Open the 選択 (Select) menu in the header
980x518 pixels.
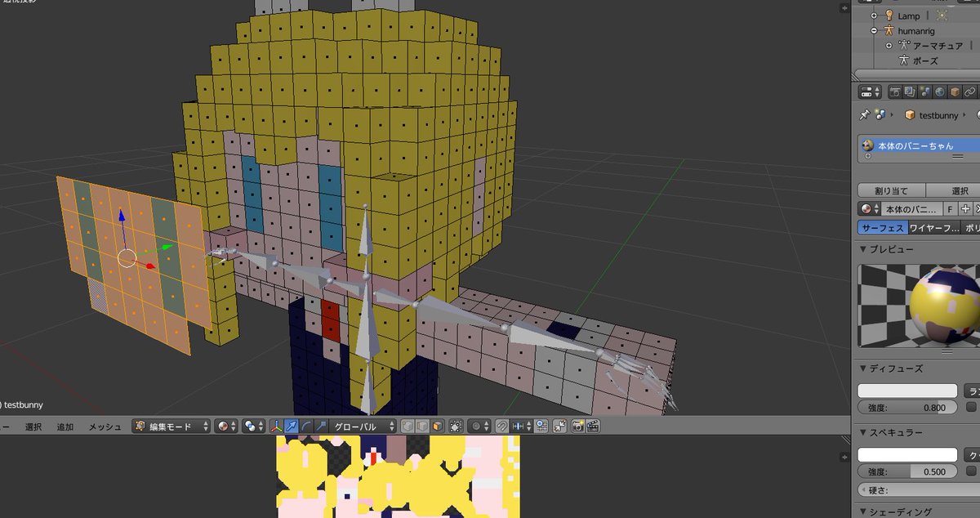pos(33,426)
